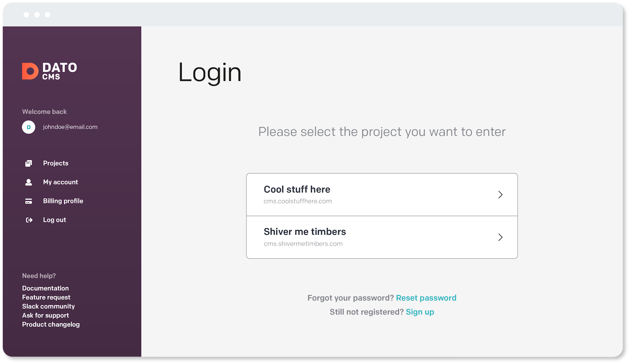
Task: Select the Cool stuff here project
Action: tap(382, 195)
